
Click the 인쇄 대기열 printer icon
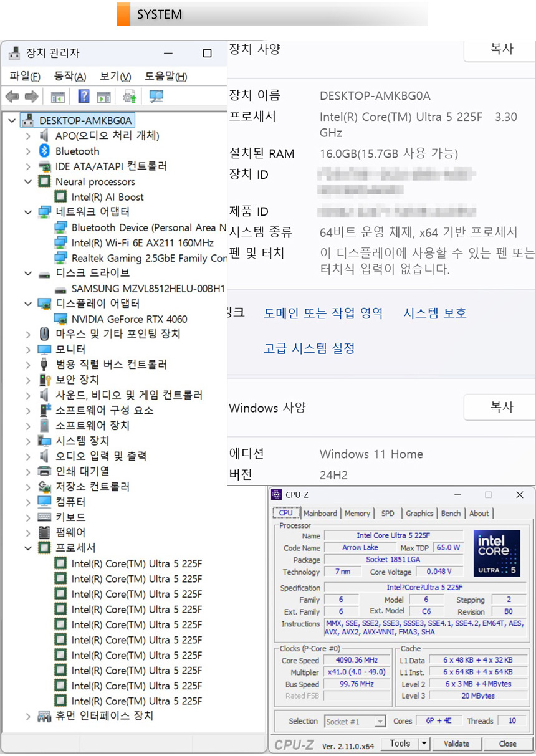pos(44,471)
